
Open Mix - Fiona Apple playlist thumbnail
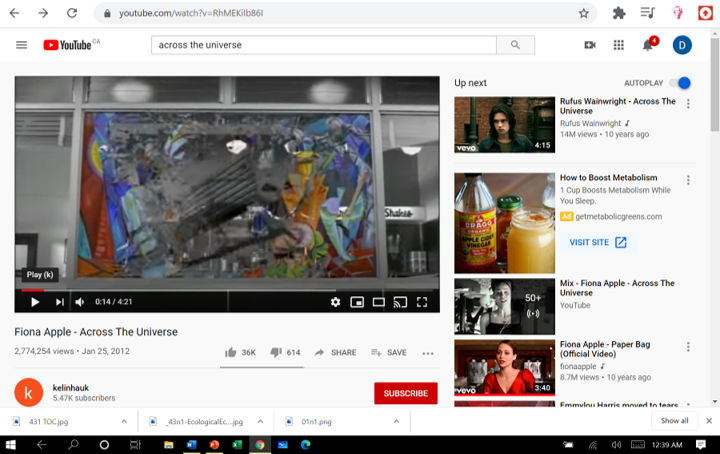point(504,306)
